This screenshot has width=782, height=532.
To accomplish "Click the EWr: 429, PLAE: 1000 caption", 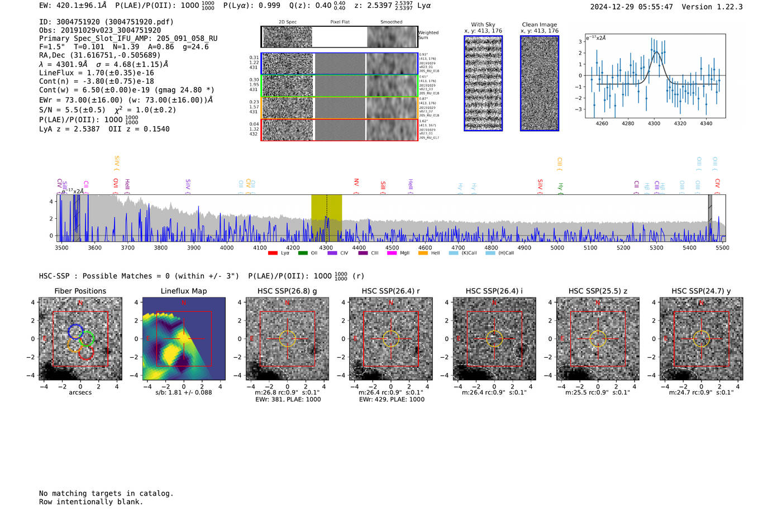I will point(392,400).
